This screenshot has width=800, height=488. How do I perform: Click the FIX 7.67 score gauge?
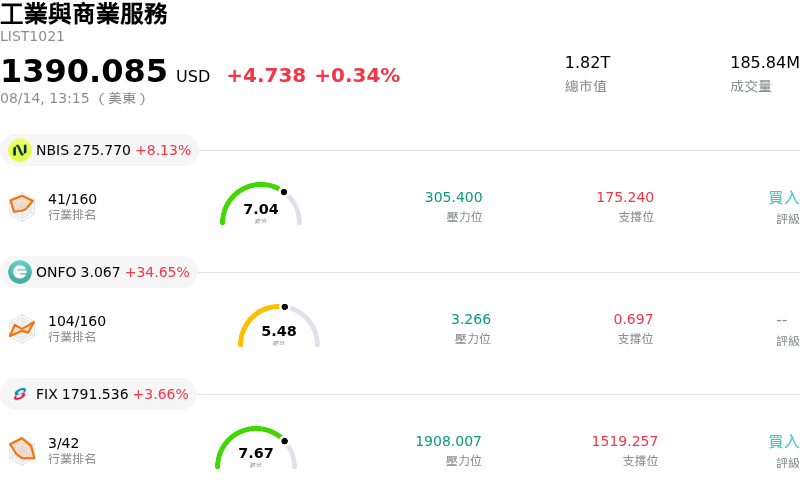coord(256,448)
